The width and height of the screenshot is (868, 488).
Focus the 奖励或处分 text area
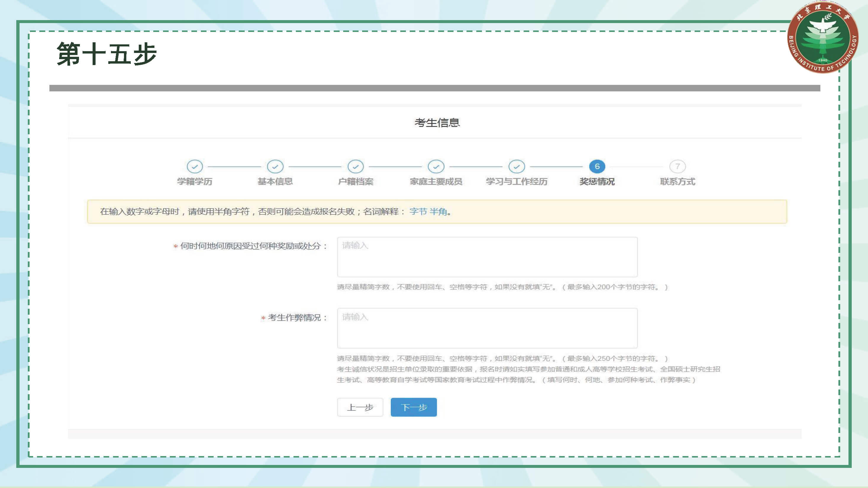coord(487,257)
